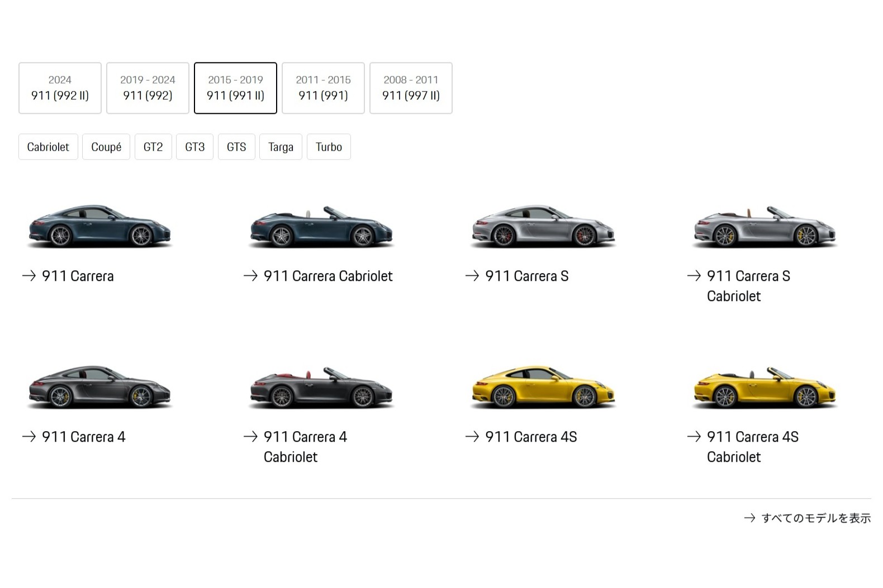This screenshot has width=883, height=588.
Task: Click the arrow icon beside 911 Carrera 4S Cabriolet
Action: (694, 436)
